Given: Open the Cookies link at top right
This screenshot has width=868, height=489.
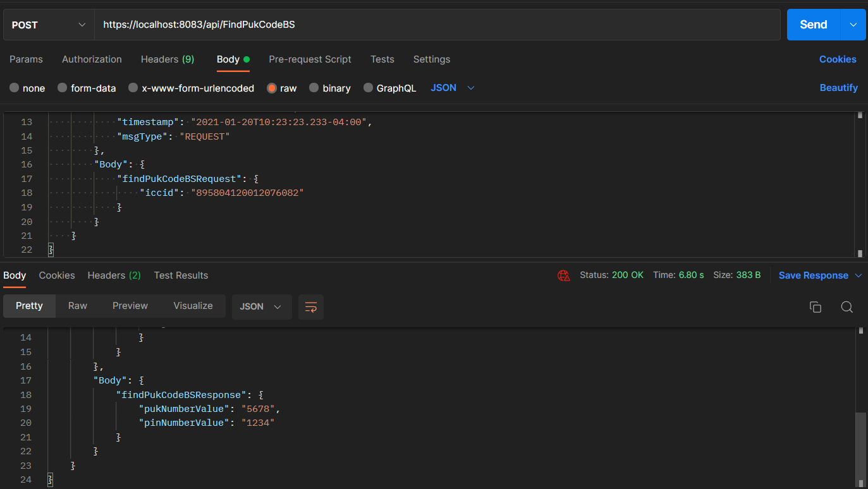Looking at the screenshot, I should click(x=838, y=59).
